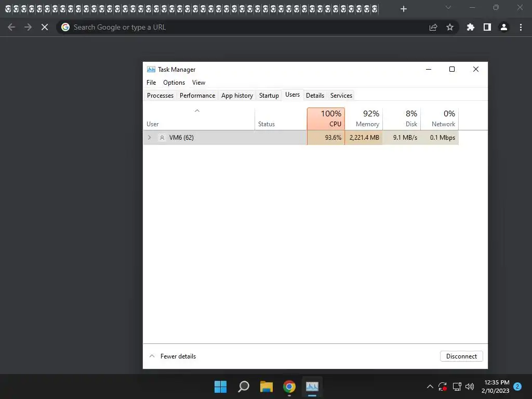Stop loading the page in Chrome

[x=45, y=27]
